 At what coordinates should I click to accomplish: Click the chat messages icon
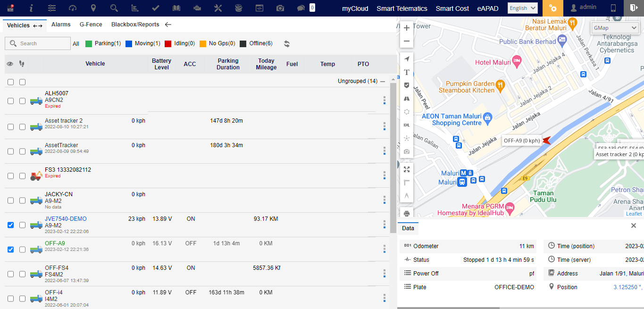click(x=301, y=8)
